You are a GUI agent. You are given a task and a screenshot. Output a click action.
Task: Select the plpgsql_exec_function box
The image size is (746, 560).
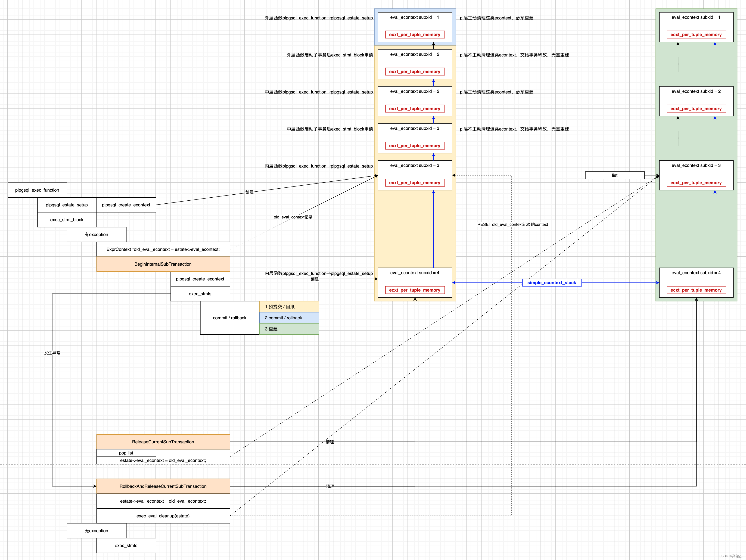pyautogui.click(x=37, y=190)
